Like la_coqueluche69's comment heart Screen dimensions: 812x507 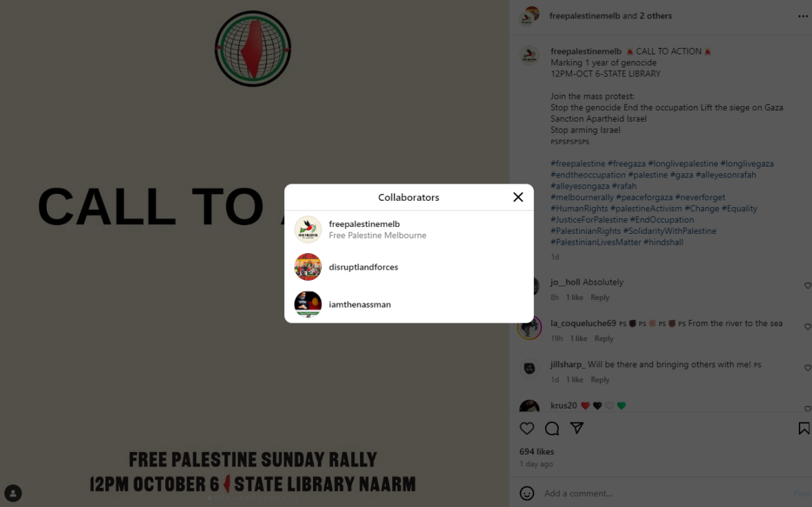(807, 327)
